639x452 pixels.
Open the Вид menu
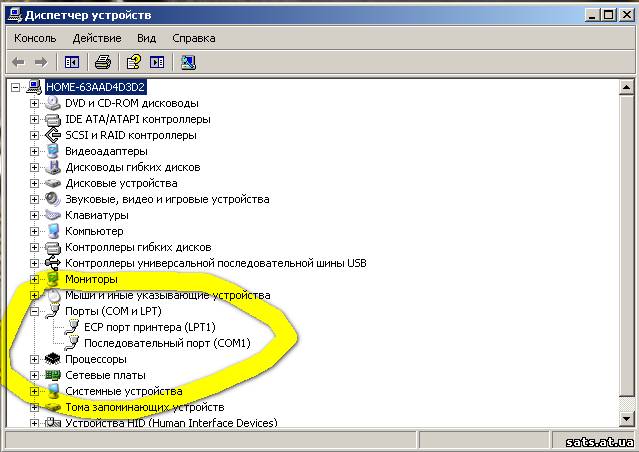(x=146, y=38)
